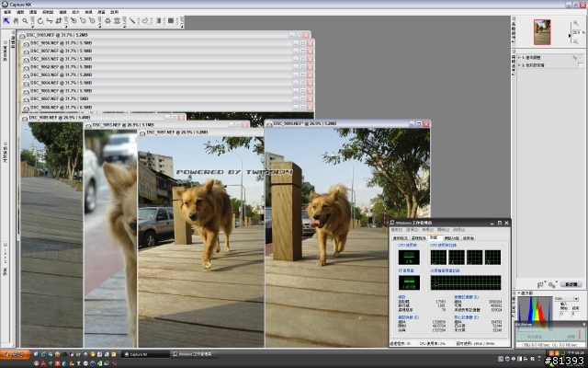588x368 pixels.
Task: Toggle the checkbox on the second adjustment step
Action: pos(581,64)
